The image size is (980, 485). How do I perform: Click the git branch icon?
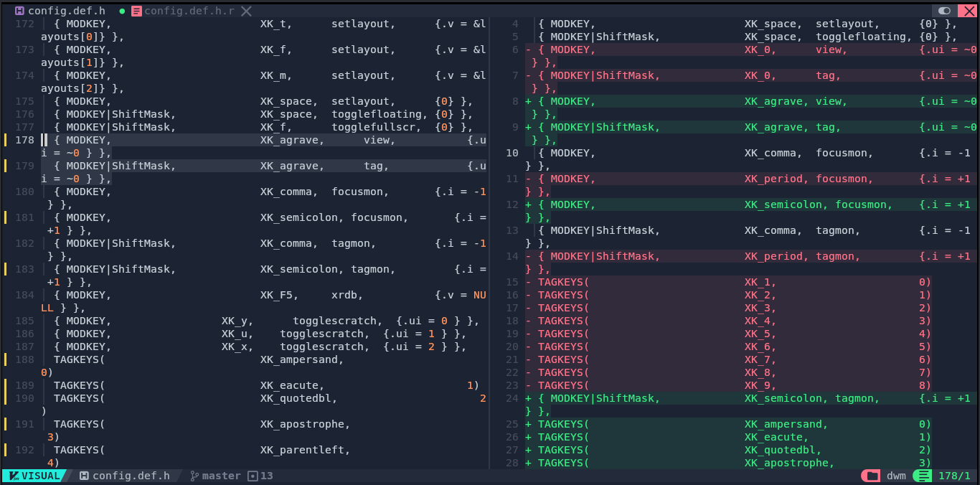[x=194, y=476]
